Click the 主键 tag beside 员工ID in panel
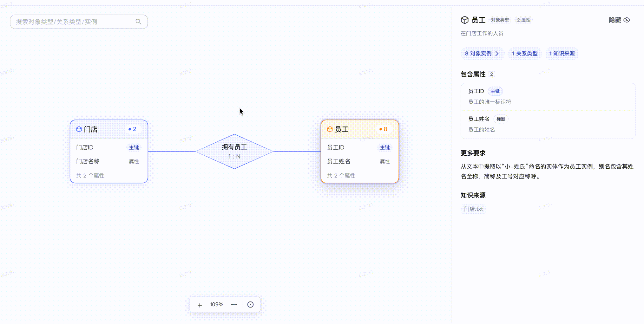This screenshot has width=644, height=324. coord(495,91)
